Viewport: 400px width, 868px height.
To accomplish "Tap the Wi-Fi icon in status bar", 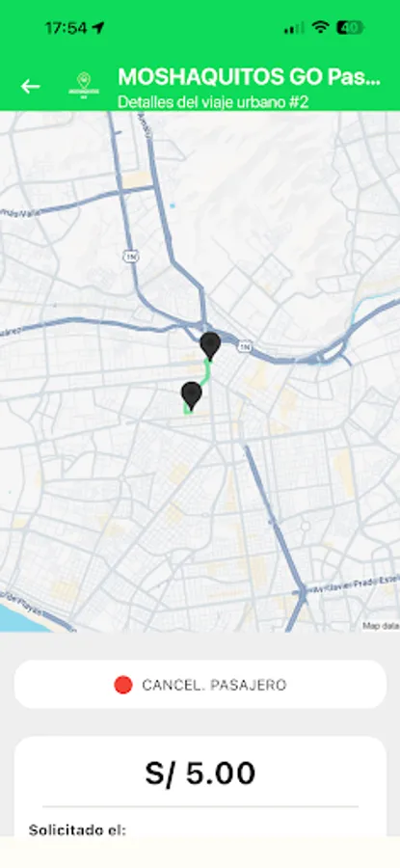I will point(320,28).
